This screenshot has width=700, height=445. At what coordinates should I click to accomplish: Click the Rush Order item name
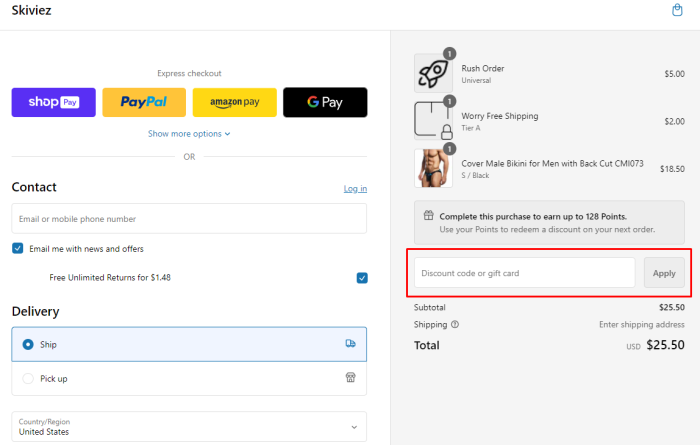click(483, 68)
